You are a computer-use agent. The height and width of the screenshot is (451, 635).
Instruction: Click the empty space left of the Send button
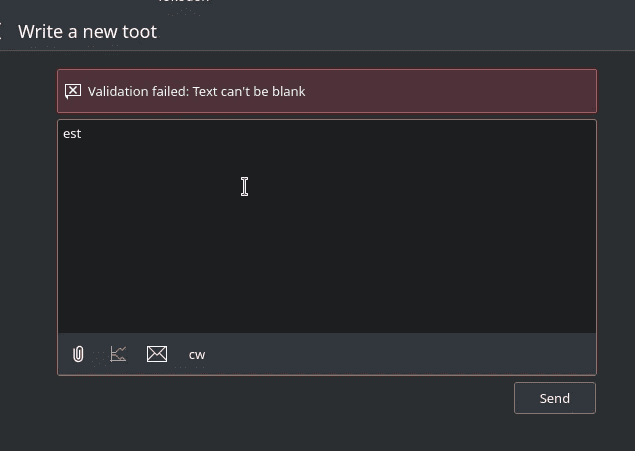point(283,398)
